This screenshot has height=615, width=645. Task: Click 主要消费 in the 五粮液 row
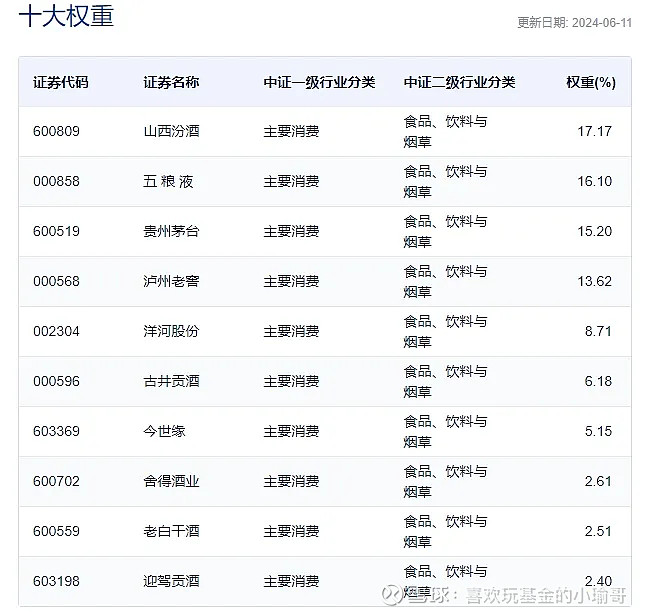pos(291,181)
